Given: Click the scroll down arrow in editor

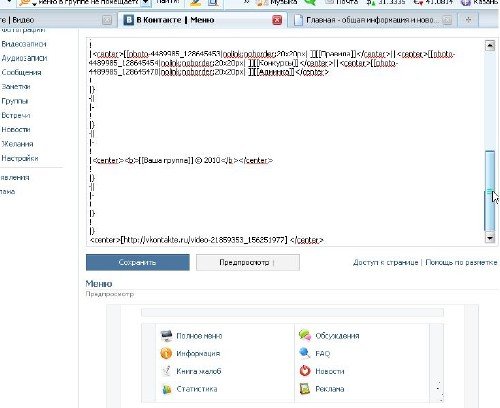Looking at the screenshot, I should (490, 238).
